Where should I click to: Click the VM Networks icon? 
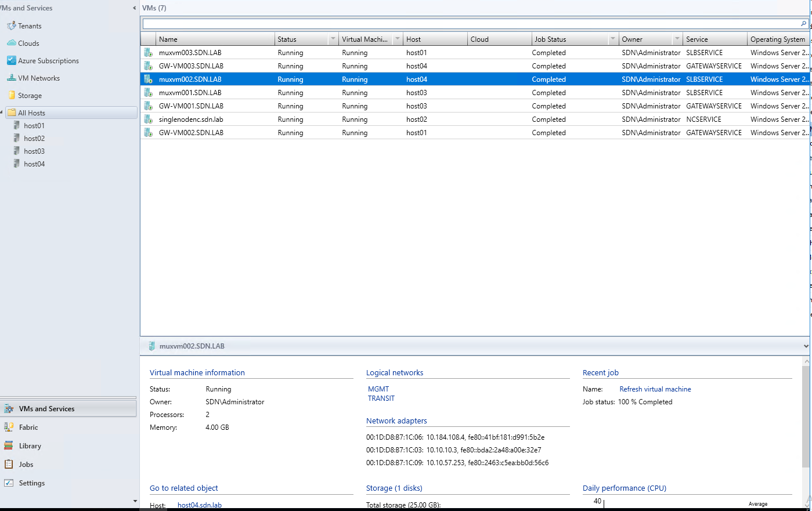click(x=11, y=78)
